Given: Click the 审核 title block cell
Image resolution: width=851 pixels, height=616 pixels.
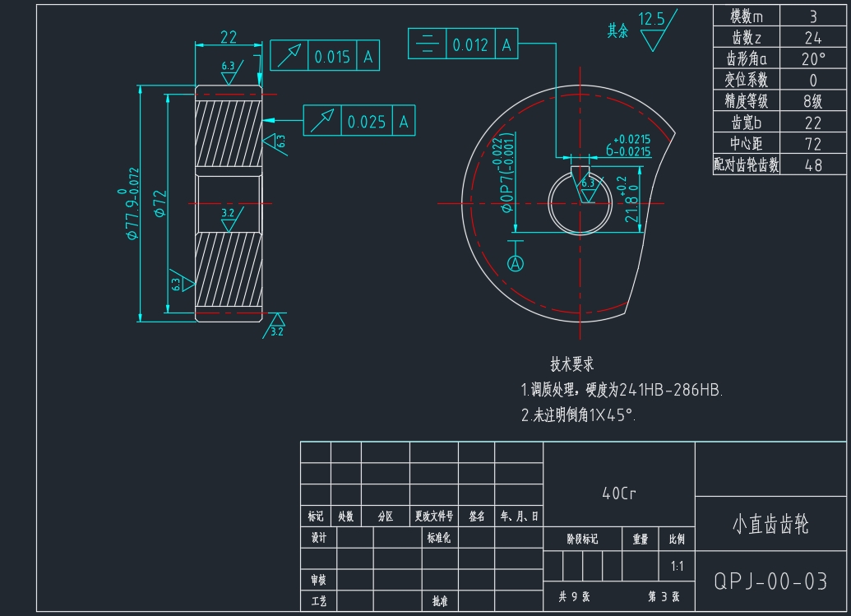Looking at the screenshot, I should 318,580.
